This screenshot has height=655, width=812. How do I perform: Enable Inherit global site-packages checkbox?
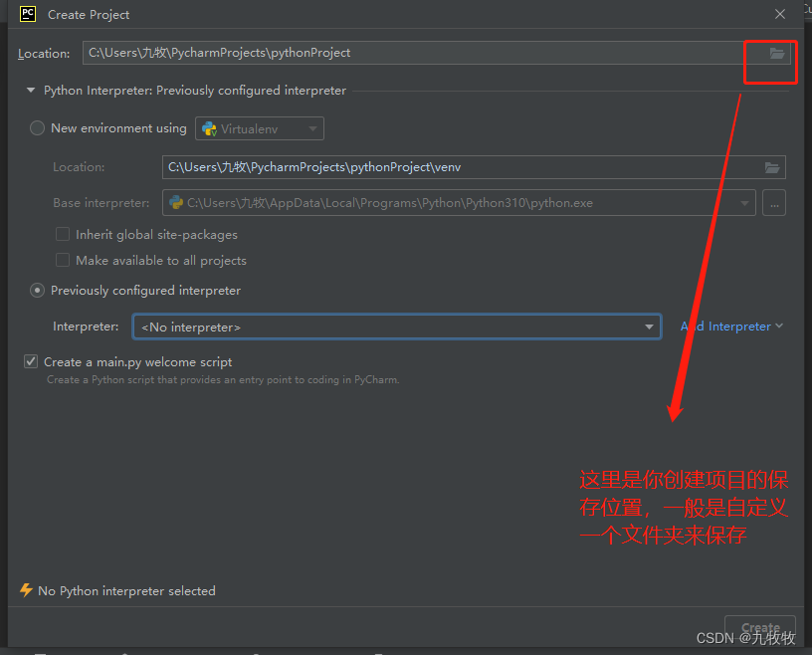[x=63, y=234]
